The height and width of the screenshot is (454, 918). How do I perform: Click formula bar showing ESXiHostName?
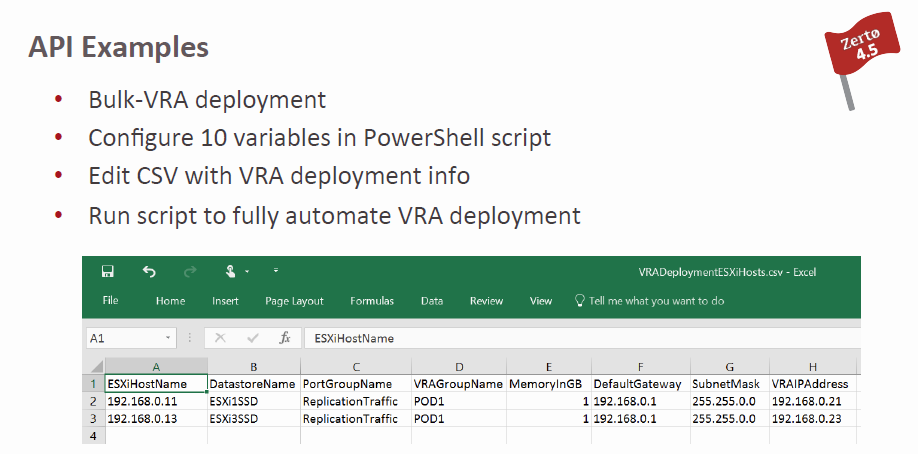point(581,338)
